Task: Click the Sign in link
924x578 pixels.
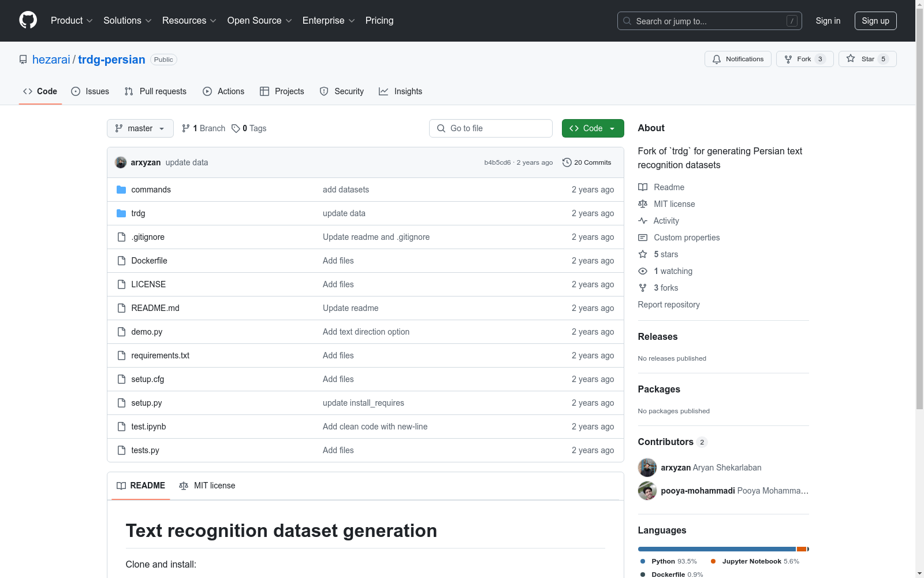Action: 828,21
